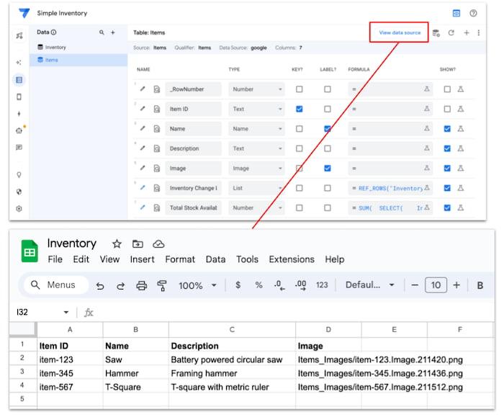This screenshot has height=420, width=504.
Task: Click the paint format icon
Action: point(161,285)
